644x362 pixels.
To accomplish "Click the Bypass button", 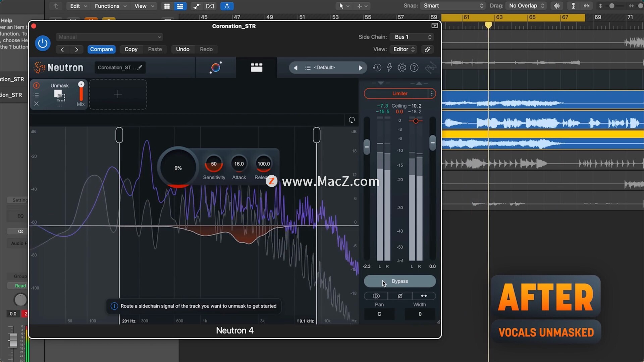I will 400,281.
